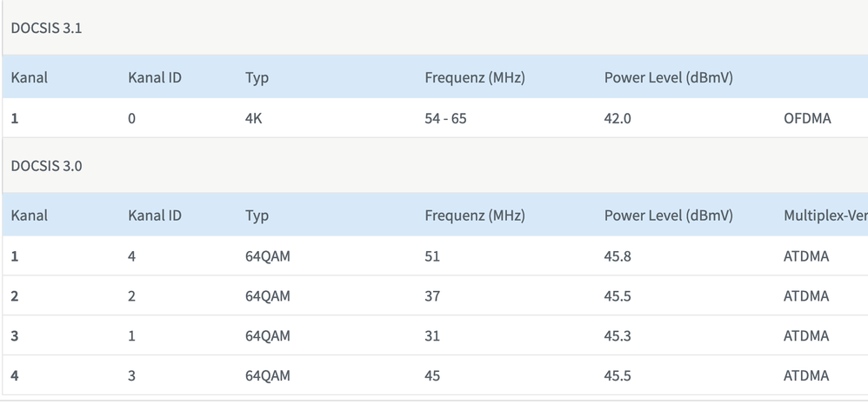The width and height of the screenshot is (868, 404).
Task: Click Frequenz (MHz) header in DOCSIS 3.1 table
Action: pyautogui.click(x=474, y=77)
